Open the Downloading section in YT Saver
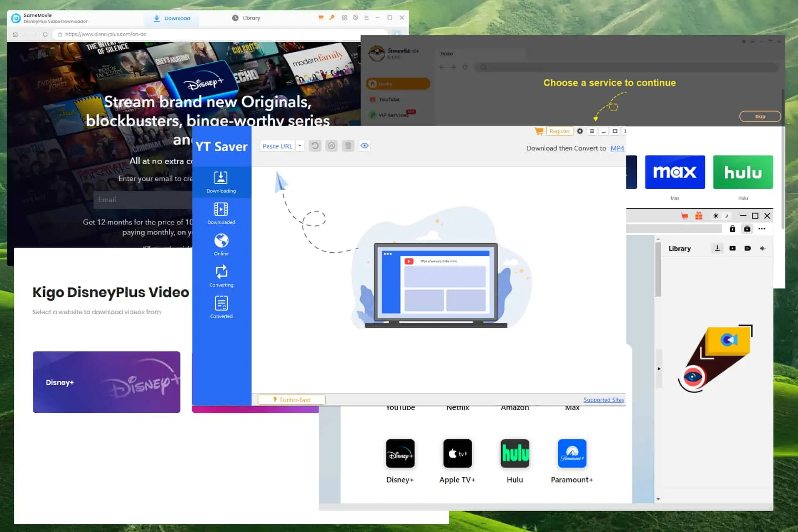 [x=221, y=182]
